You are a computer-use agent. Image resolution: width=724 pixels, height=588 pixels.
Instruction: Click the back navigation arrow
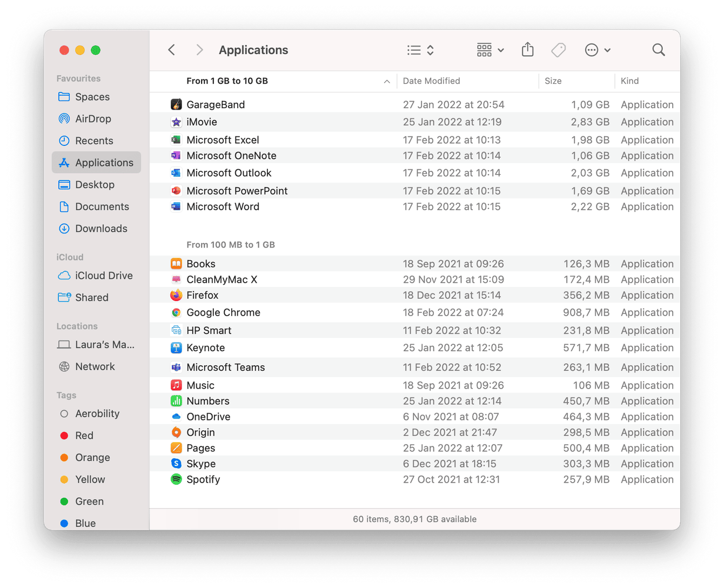[171, 49]
